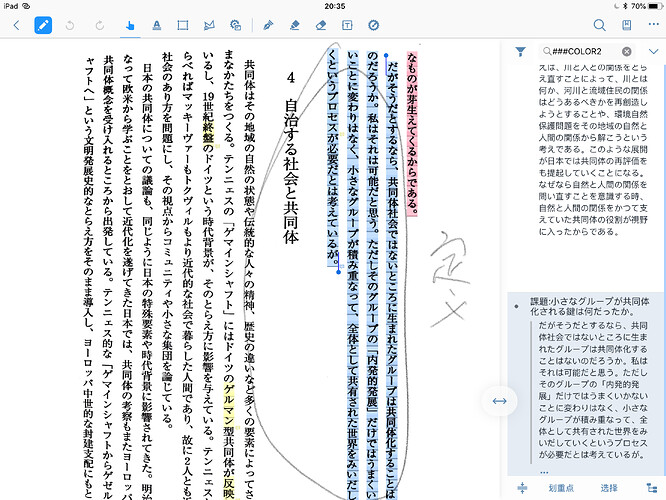The height and width of the screenshot is (500, 666).
Task: Toggle the blue pencil edit mode
Action: coord(43,25)
